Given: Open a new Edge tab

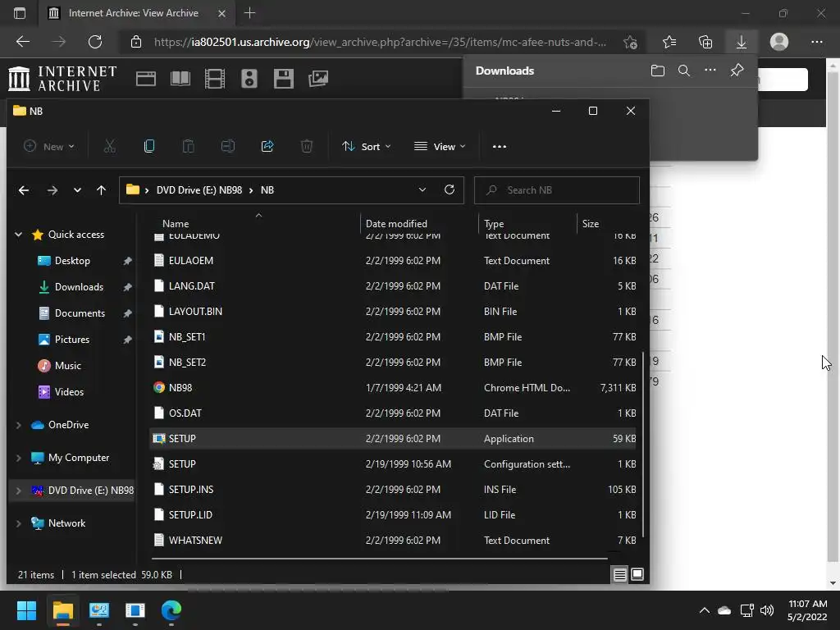Looking at the screenshot, I should (249, 13).
